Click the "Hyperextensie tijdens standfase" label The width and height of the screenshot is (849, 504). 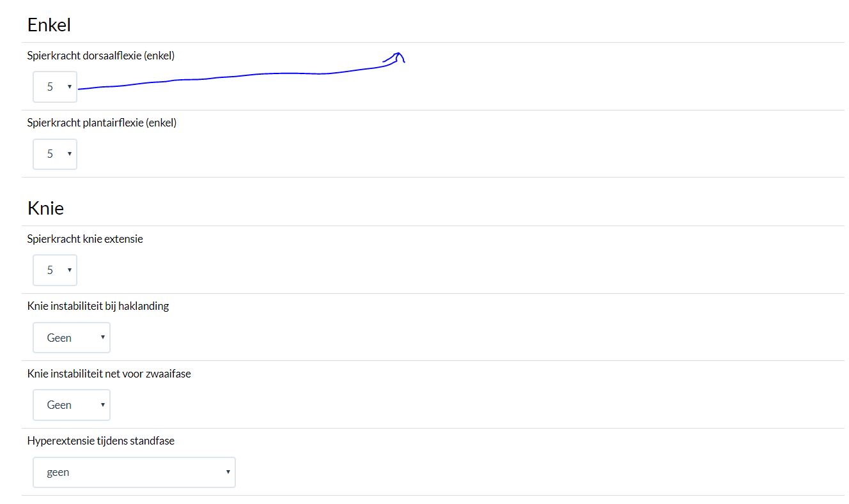click(101, 441)
